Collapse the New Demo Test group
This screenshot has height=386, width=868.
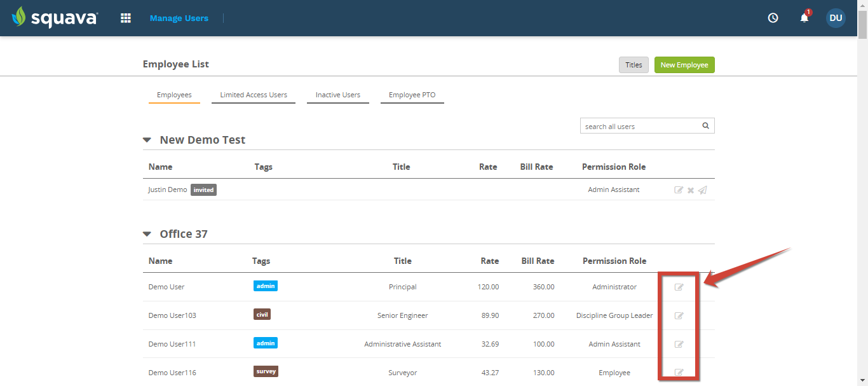[147, 140]
